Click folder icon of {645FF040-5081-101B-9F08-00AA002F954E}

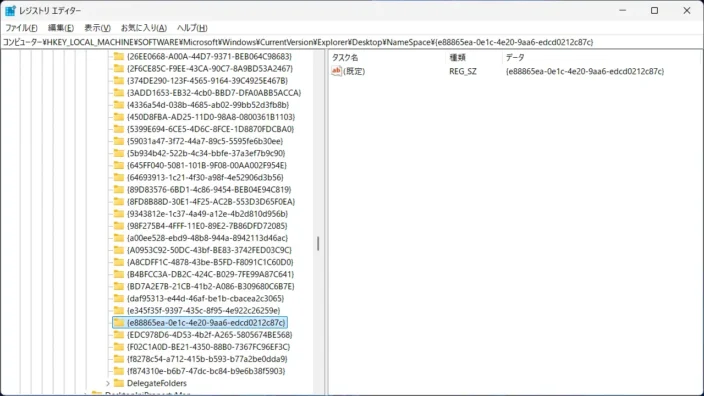119,165
